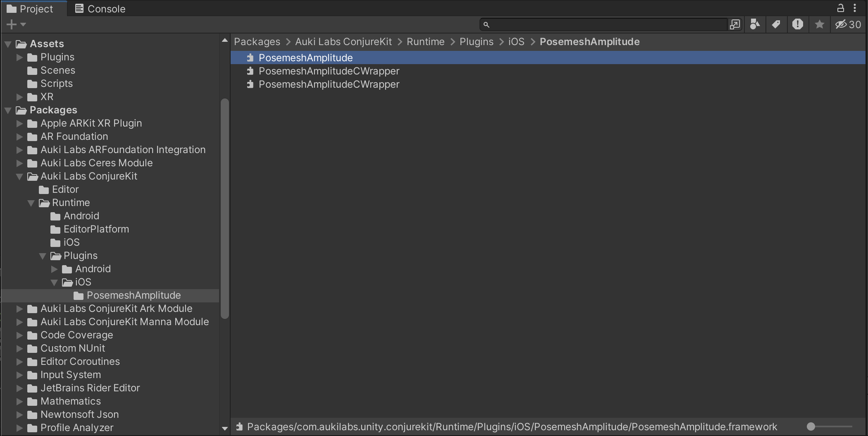Expand the XR folder arrow
Image resolution: width=868 pixels, height=436 pixels.
click(x=19, y=97)
